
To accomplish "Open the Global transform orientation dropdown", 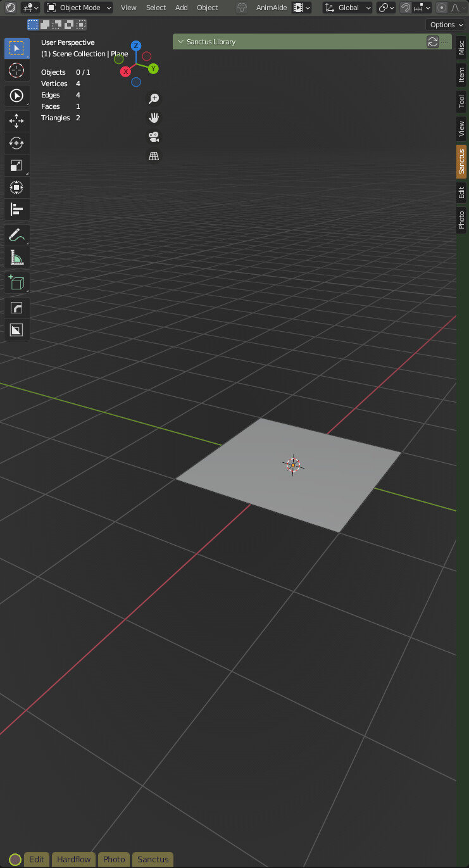I will (347, 8).
